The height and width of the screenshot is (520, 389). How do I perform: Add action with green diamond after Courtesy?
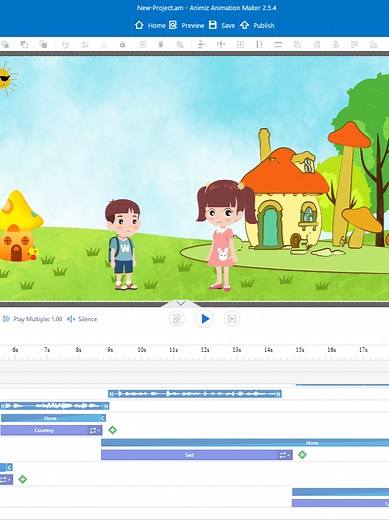112,430
